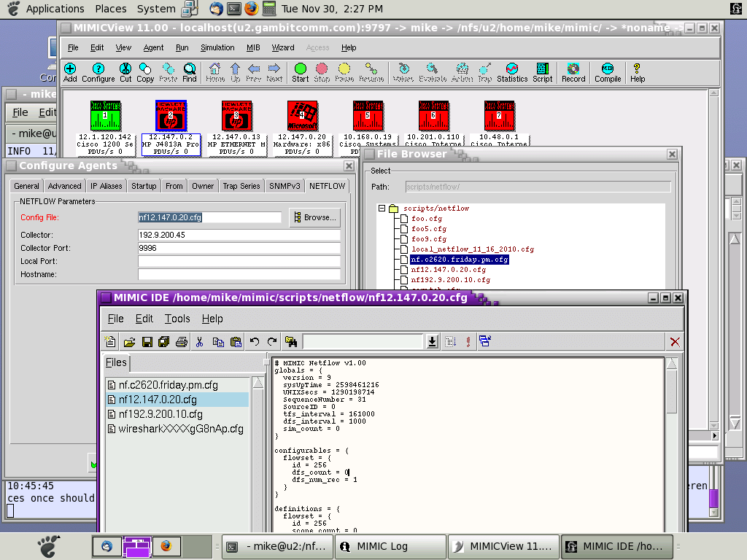747x560 pixels.
Task: Click the Local Port input field
Action: tap(239, 261)
